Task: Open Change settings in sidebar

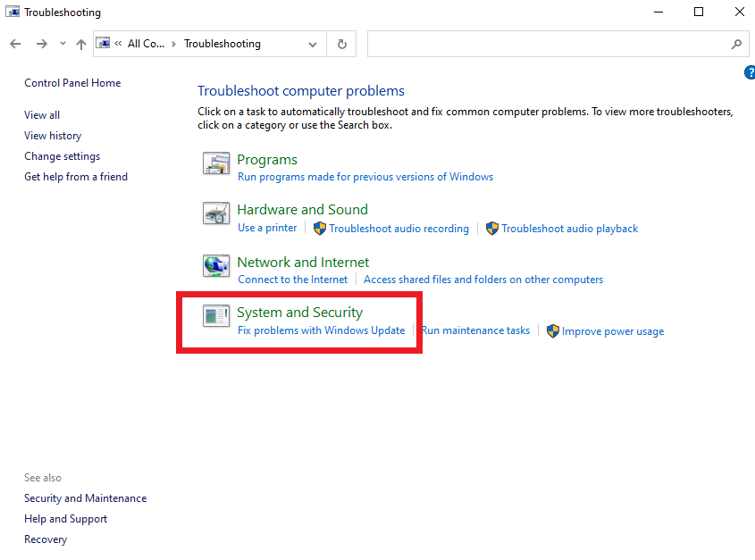Action: 63,156
